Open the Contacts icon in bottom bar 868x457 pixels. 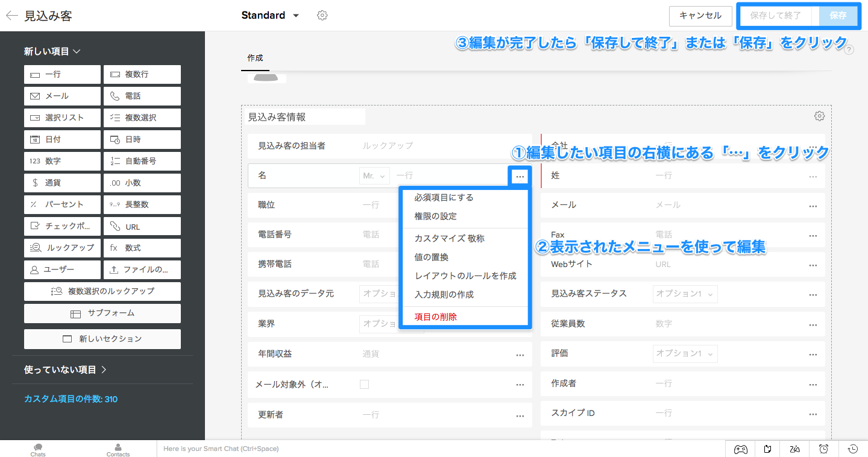(x=118, y=449)
